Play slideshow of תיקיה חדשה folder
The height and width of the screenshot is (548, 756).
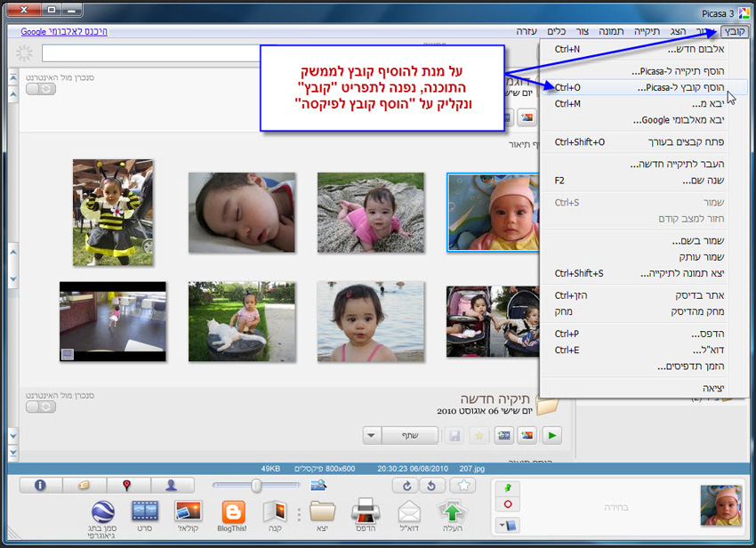[552, 436]
